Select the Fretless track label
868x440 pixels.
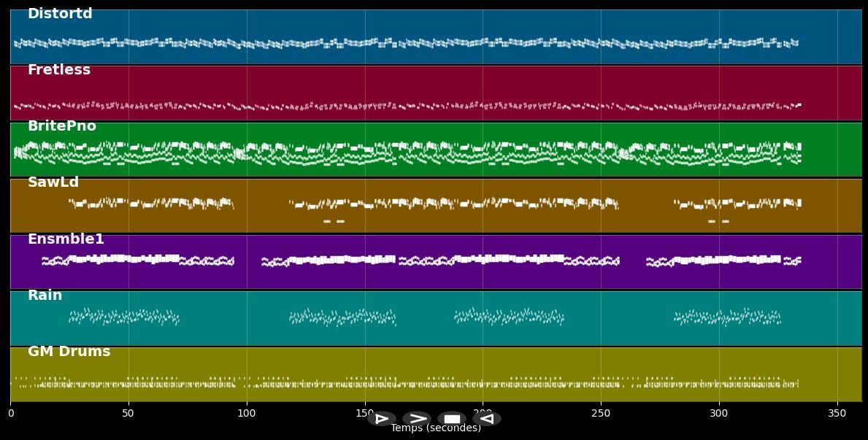(x=59, y=70)
